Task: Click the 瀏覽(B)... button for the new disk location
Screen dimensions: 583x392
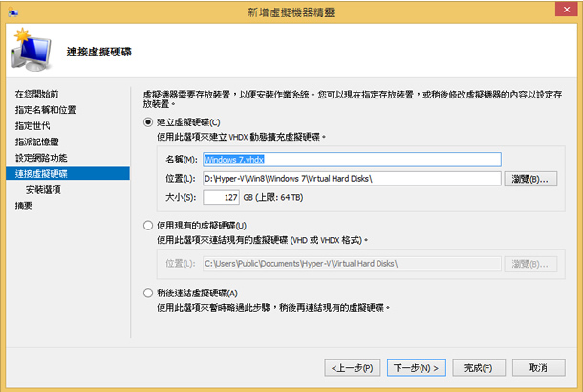Action: [x=530, y=179]
